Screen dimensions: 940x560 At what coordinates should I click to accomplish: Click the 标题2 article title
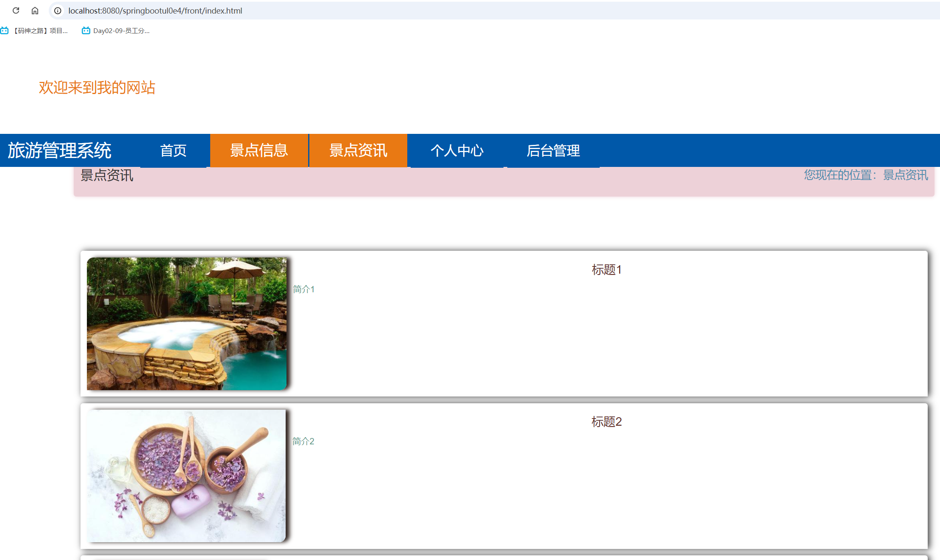point(606,422)
